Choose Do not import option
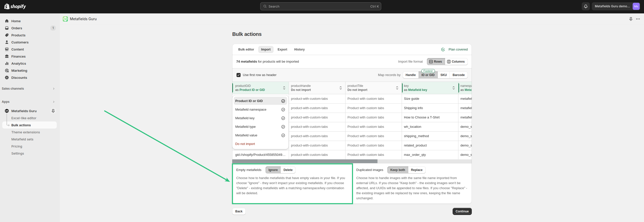The height and width of the screenshot is (222, 644). [260, 144]
